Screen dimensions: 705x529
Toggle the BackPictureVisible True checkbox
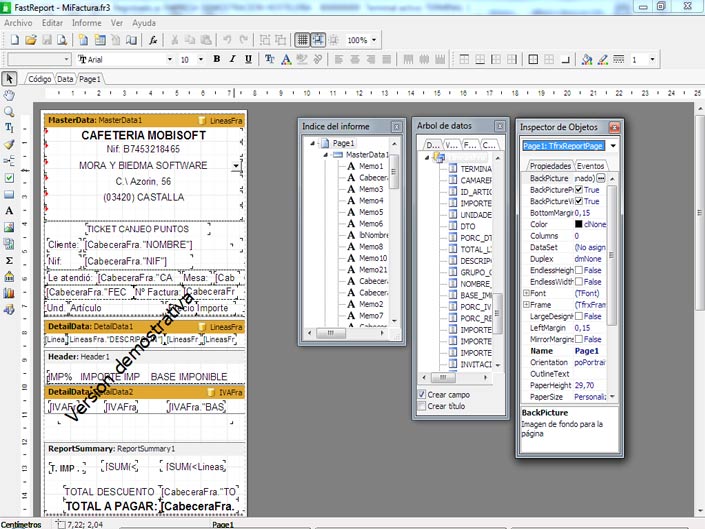tap(579, 201)
